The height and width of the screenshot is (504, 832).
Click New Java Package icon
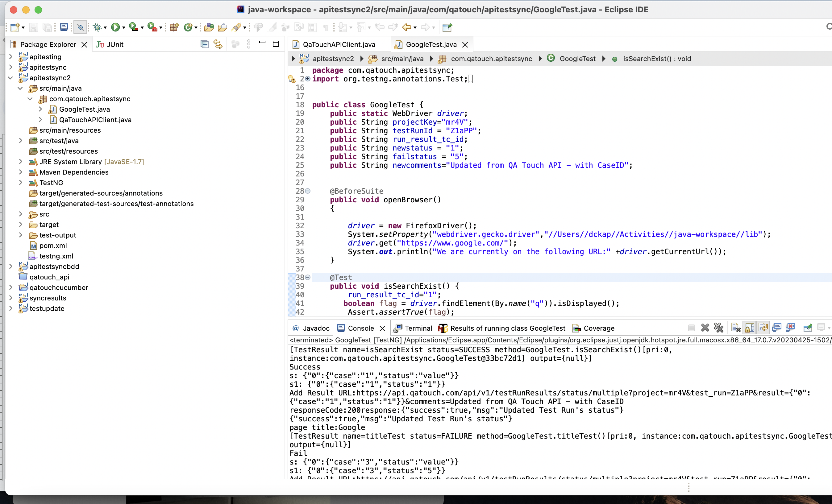tap(174, 27)
